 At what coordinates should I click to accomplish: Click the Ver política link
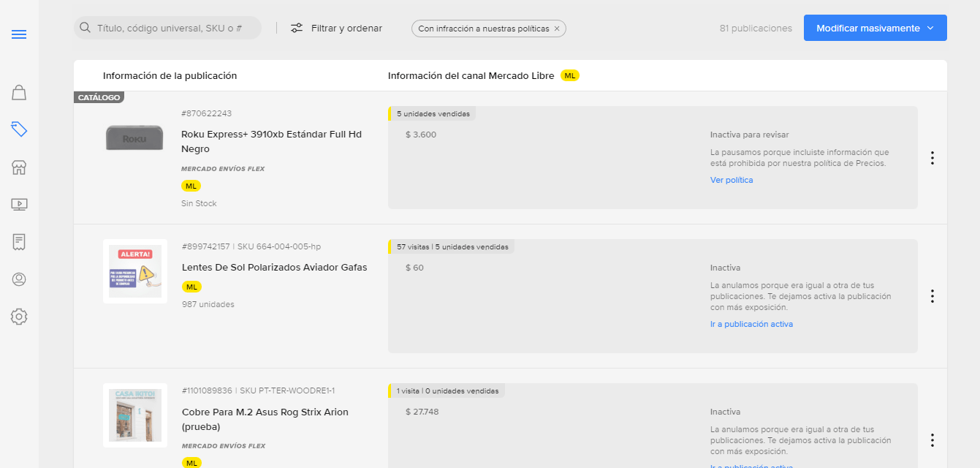click(732, 180)
